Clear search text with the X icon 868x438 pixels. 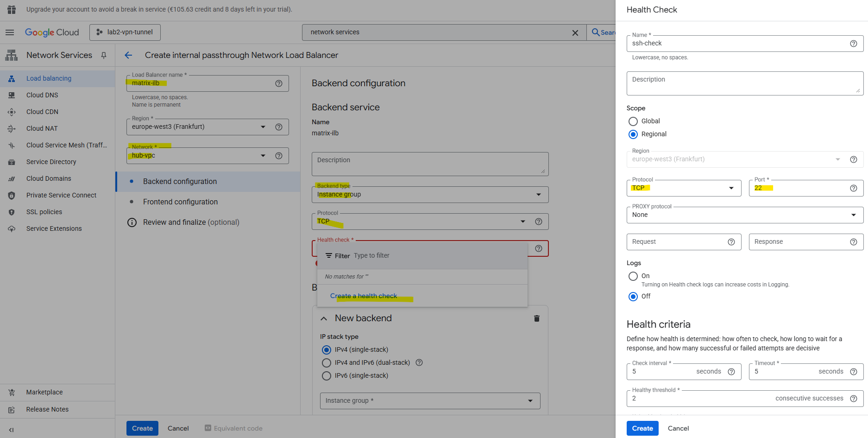(575, 32)
